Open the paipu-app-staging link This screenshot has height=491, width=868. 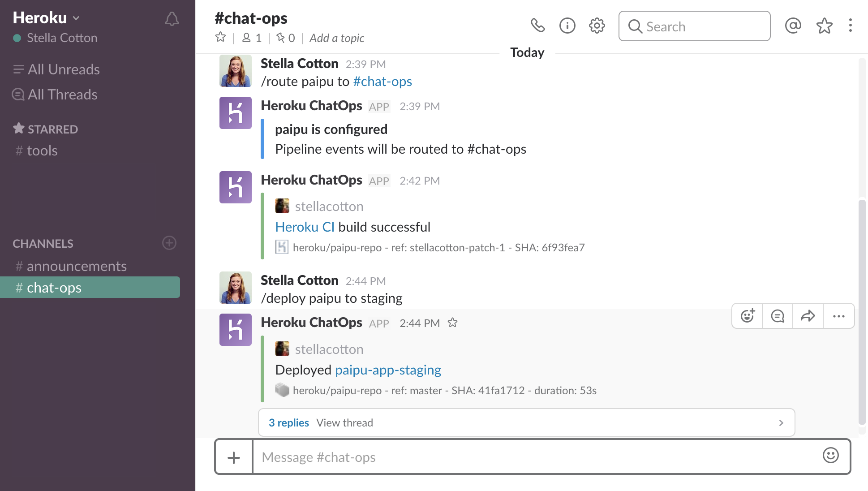[388, 370]
